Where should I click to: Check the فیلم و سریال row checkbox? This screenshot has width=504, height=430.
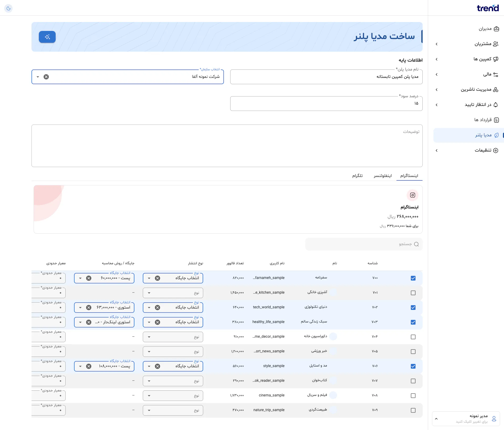click(413, 396)
